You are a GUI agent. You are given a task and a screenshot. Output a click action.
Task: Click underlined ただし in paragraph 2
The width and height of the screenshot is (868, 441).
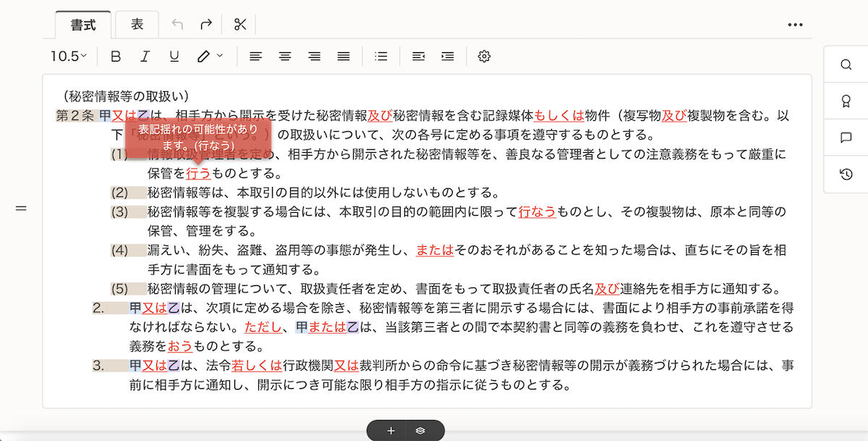click(263, 327)
